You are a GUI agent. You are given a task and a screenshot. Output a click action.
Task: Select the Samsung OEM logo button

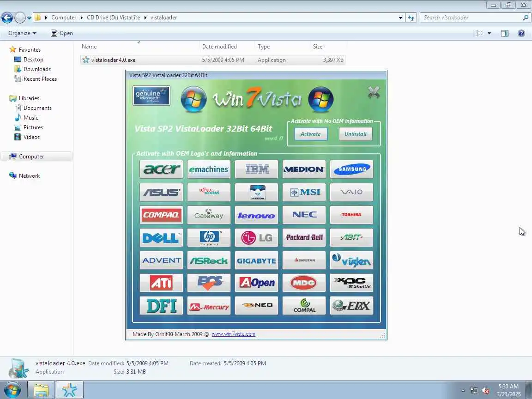(351, 169)
